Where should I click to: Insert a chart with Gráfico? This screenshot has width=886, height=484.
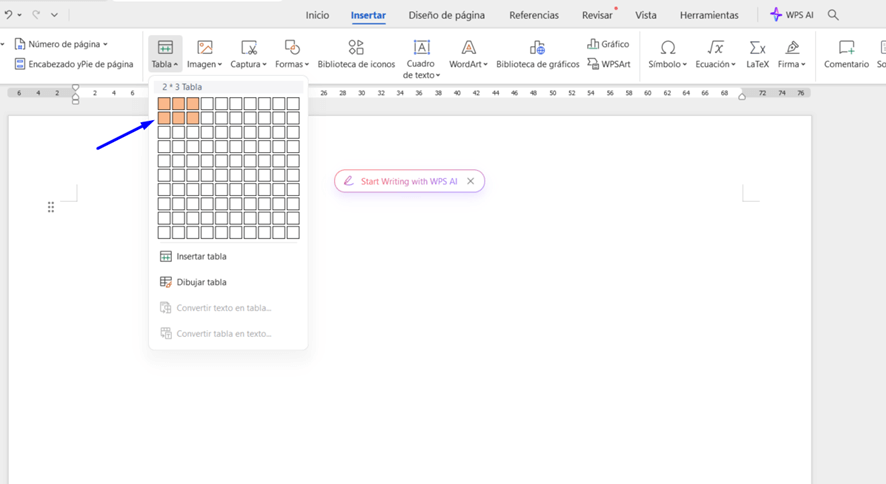[608, 44]
